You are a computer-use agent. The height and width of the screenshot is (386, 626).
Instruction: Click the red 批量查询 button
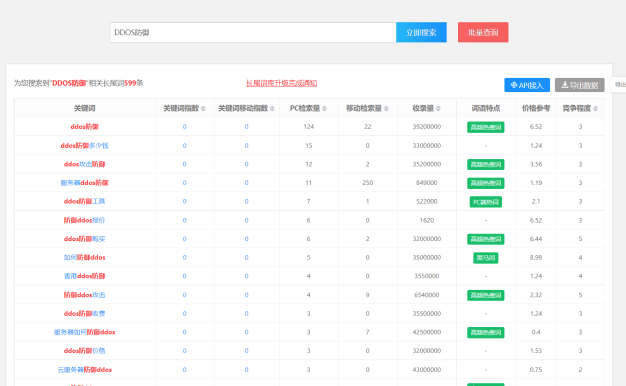(483, 32)
